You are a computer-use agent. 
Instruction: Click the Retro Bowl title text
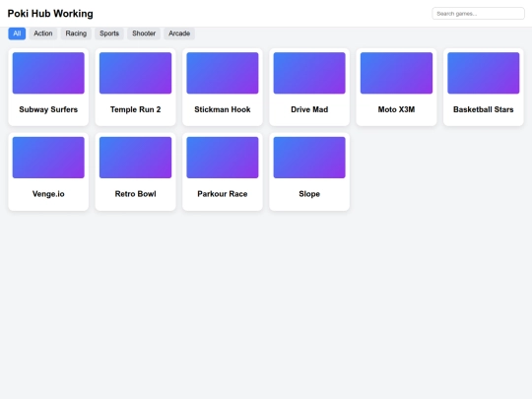135,194
